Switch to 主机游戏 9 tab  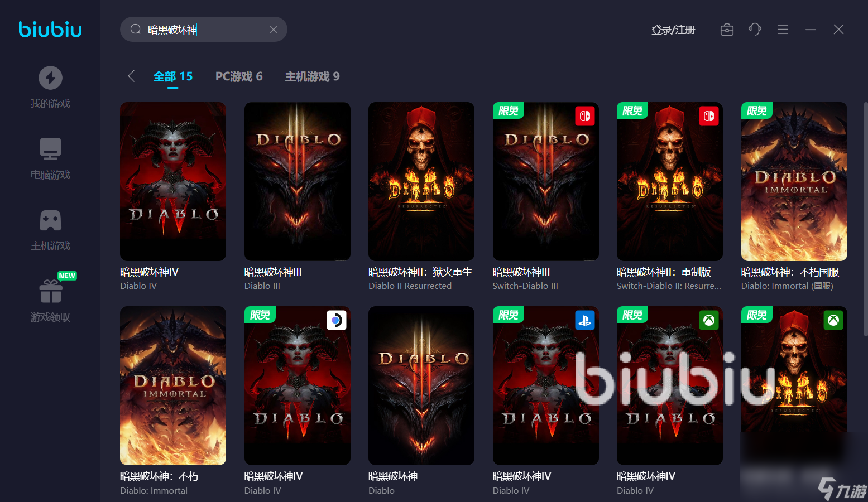(312, 76)
